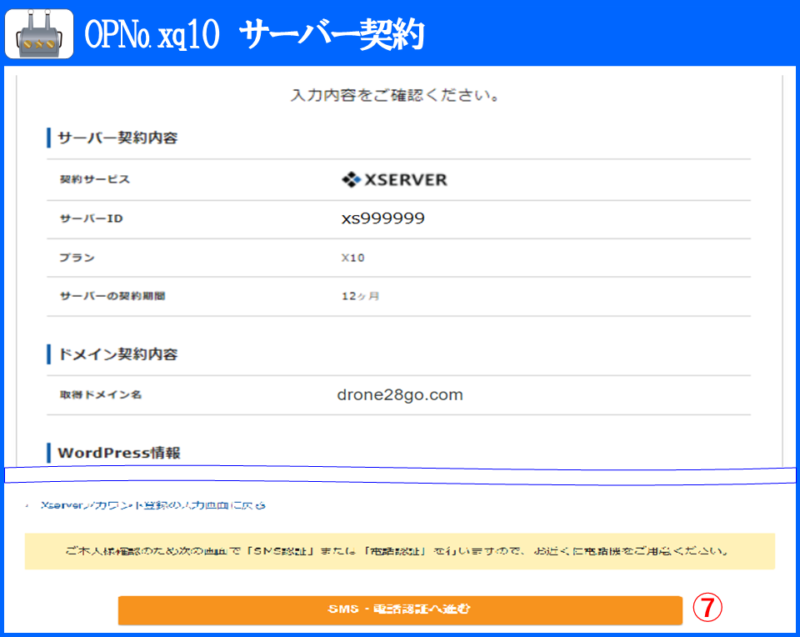Image resolution: width=800 pixels, height=637 pixels.
Task: Click the XSERVER logo in the contract table
Action: [x=394, y=180]
